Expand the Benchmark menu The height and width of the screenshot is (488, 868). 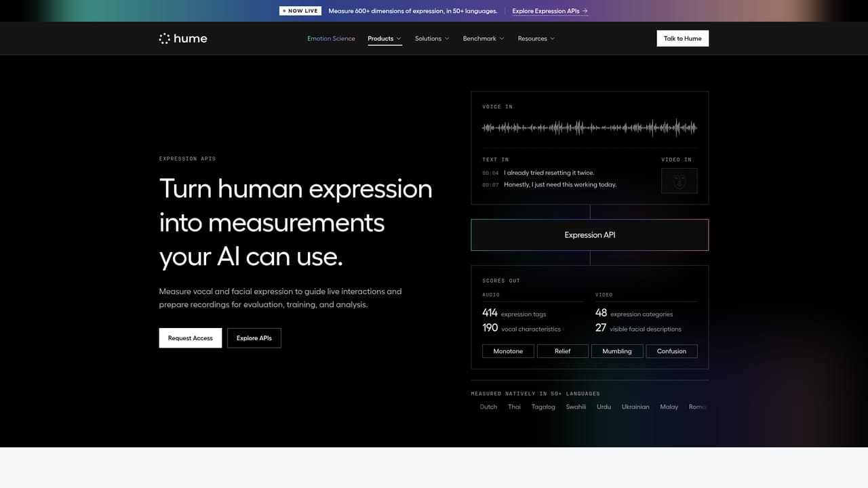pos(484,39)
